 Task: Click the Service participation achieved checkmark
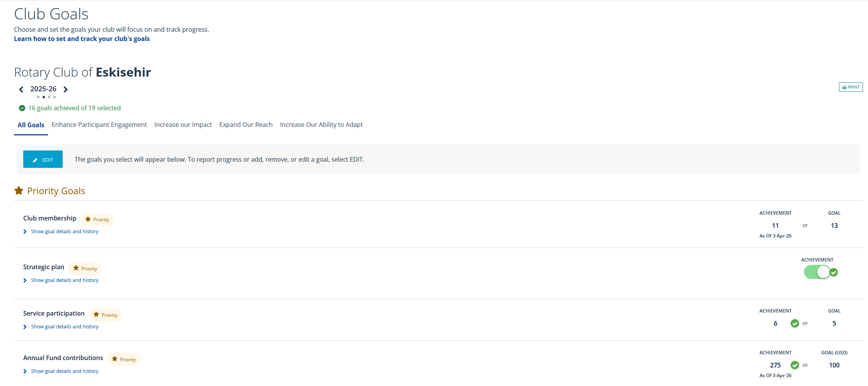[x=794, y=323]
